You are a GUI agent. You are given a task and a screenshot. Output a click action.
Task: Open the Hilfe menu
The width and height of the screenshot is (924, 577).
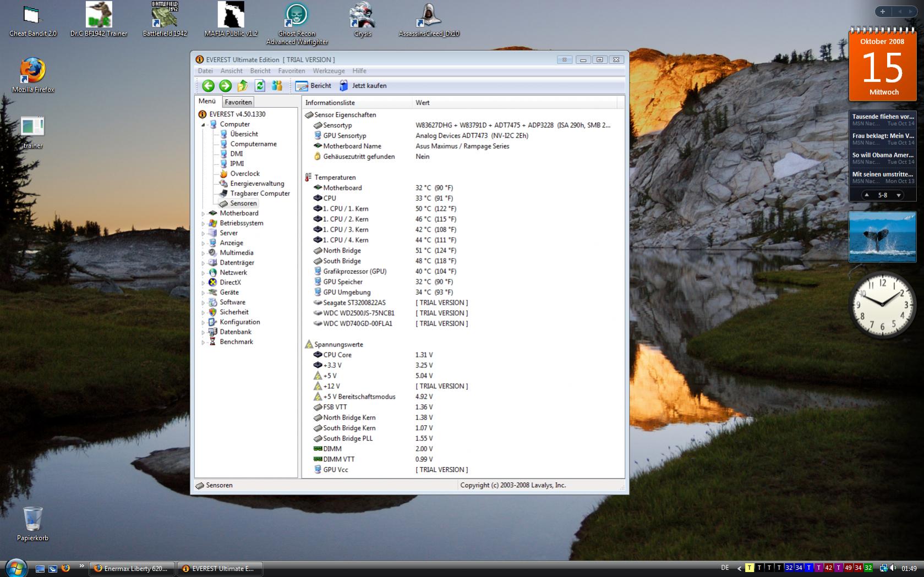pos(359,71)
